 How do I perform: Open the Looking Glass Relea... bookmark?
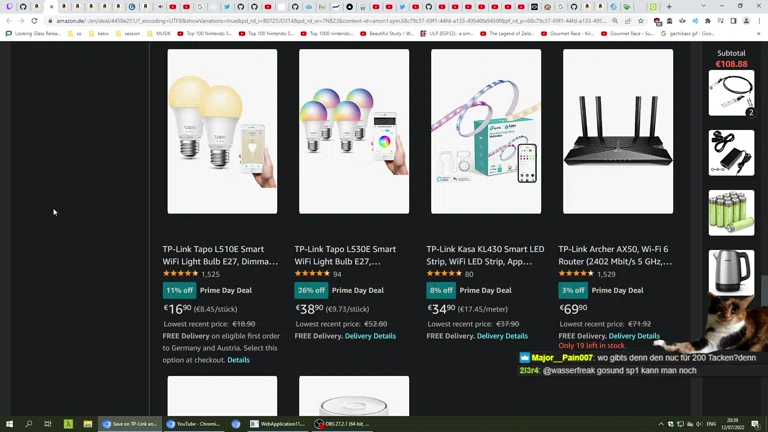coord(33,34)
